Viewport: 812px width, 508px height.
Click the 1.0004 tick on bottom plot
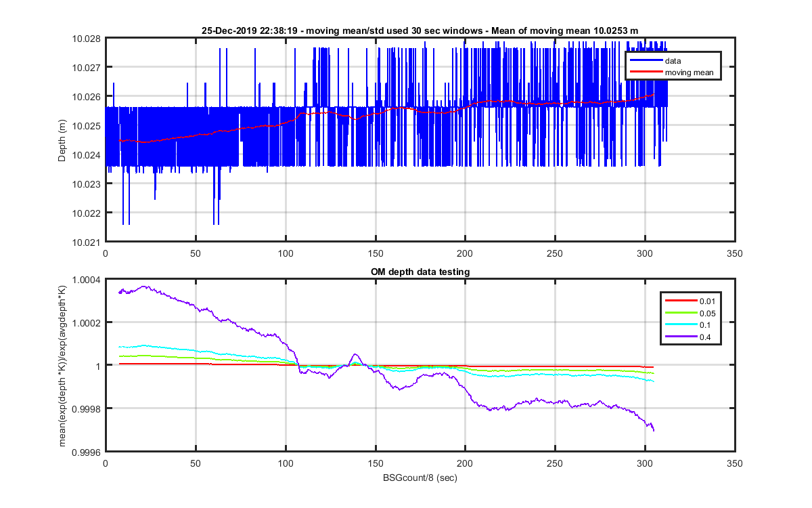click(x=88, y=280)
